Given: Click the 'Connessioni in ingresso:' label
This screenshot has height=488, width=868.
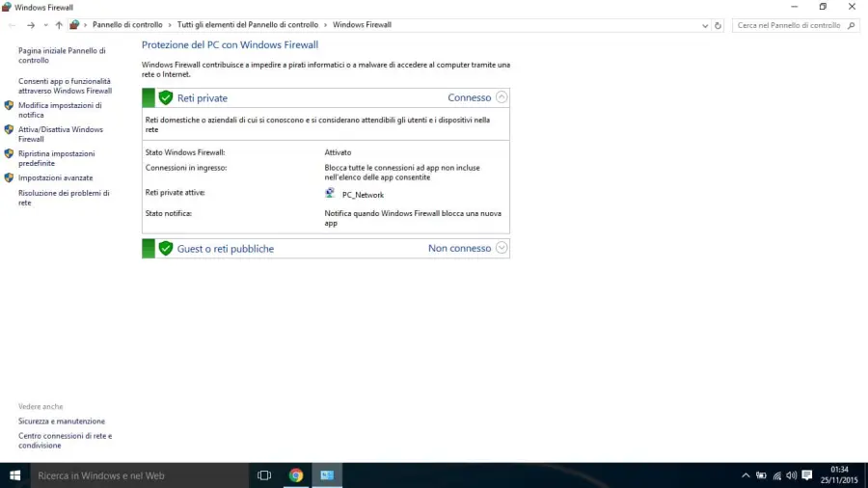Looking at the screenshot, I should pyautogui.click(x=186, y=168).
